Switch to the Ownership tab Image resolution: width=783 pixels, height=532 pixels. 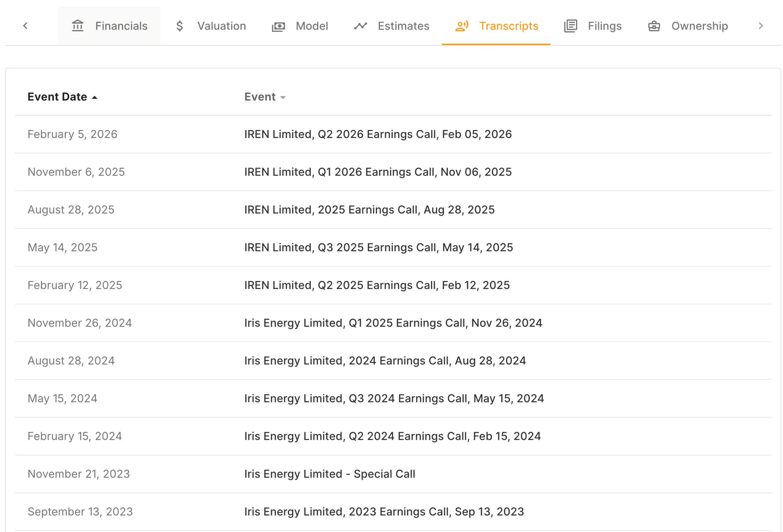coord(700,26)
